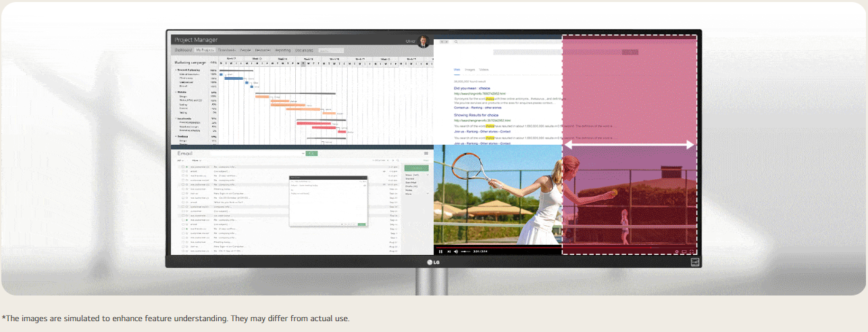The image size is (868, 332).
Task: Open the 'Did you mean : choice' link
Action: [471, 88]
